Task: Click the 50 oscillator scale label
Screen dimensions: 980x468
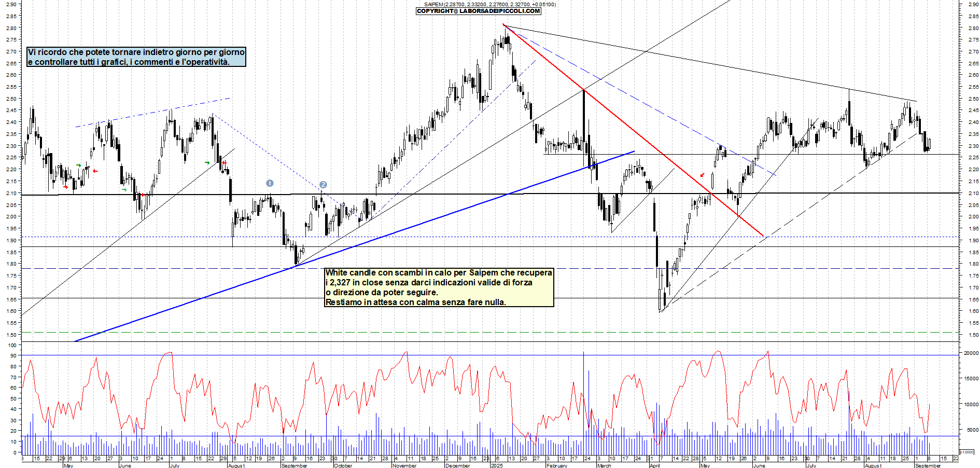Action: coord(13,398)
